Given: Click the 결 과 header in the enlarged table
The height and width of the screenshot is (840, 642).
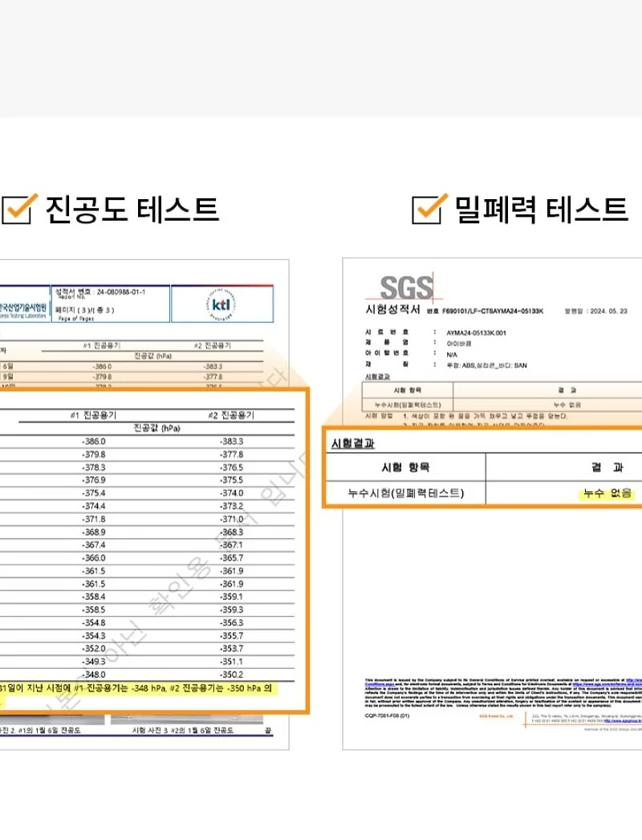Looking at the screenshot, I should [x=607, y=467].
